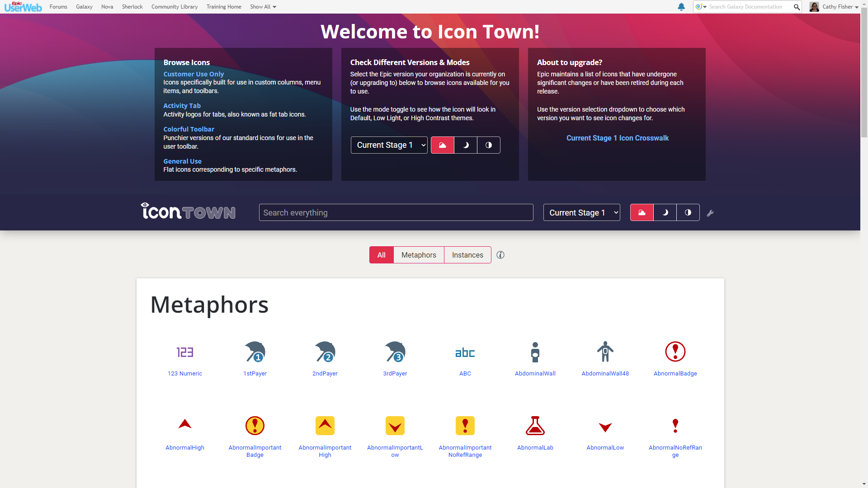Viewport: 868px width, 488px height.
Task: Switch to the Instances filter tab
Action: point(467,255)
